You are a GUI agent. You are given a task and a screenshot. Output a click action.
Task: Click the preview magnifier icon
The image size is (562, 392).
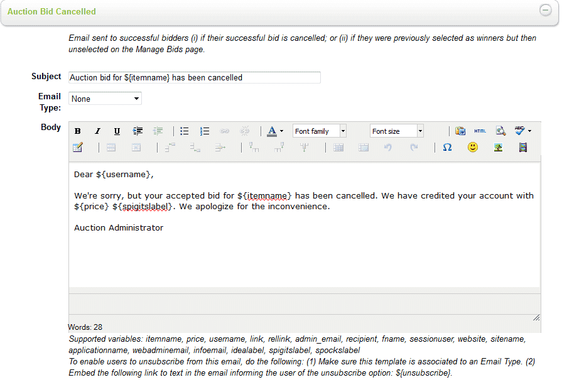tap(500, 131)
